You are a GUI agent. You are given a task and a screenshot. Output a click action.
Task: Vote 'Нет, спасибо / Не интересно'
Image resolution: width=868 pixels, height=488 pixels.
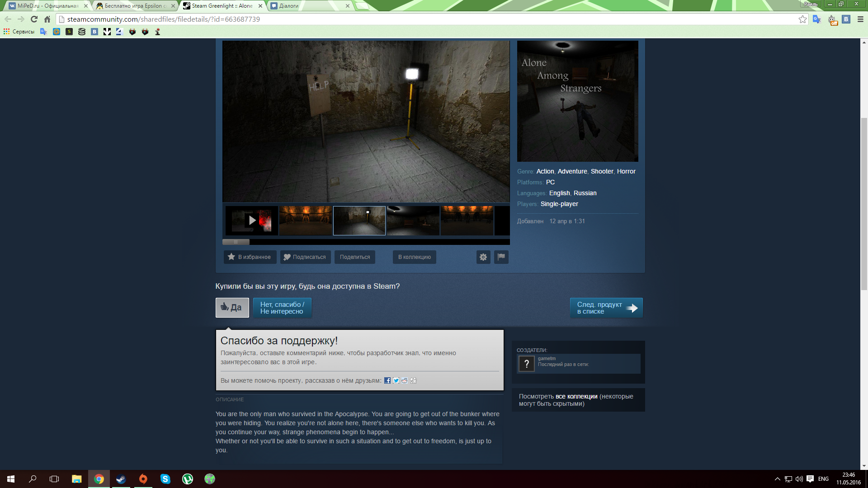[282, 308]
